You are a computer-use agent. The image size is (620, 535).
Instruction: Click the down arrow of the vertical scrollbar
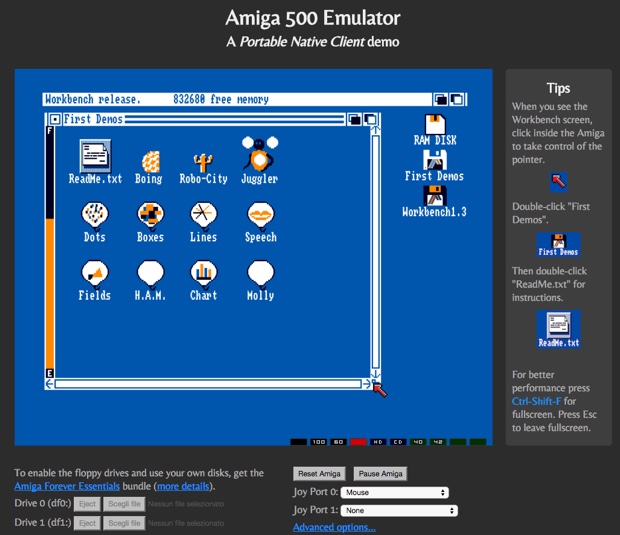tap(376, 374)
